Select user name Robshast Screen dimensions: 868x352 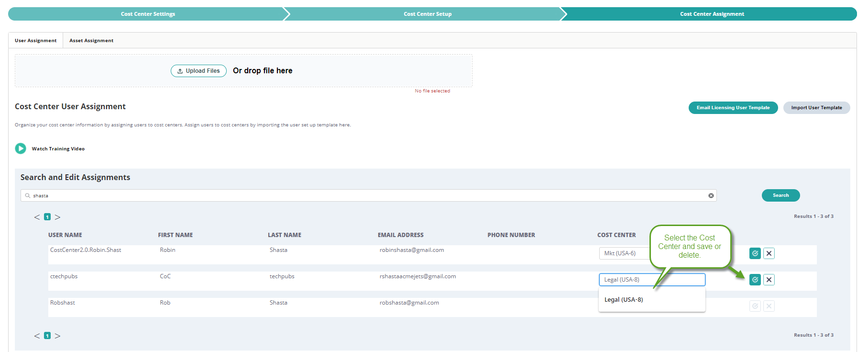[x=63, y=303]
